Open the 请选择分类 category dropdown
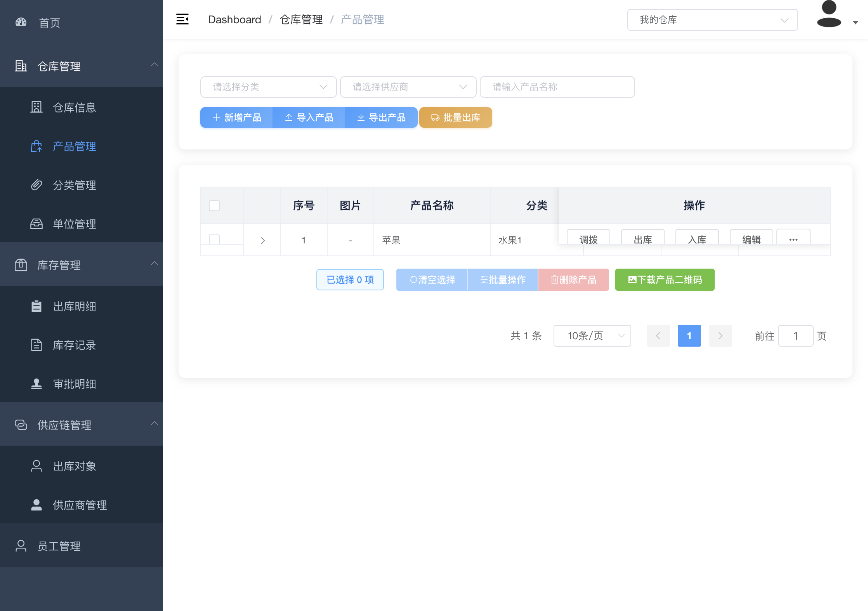This screenshot has width=868, height=611. tap(268, 87)
